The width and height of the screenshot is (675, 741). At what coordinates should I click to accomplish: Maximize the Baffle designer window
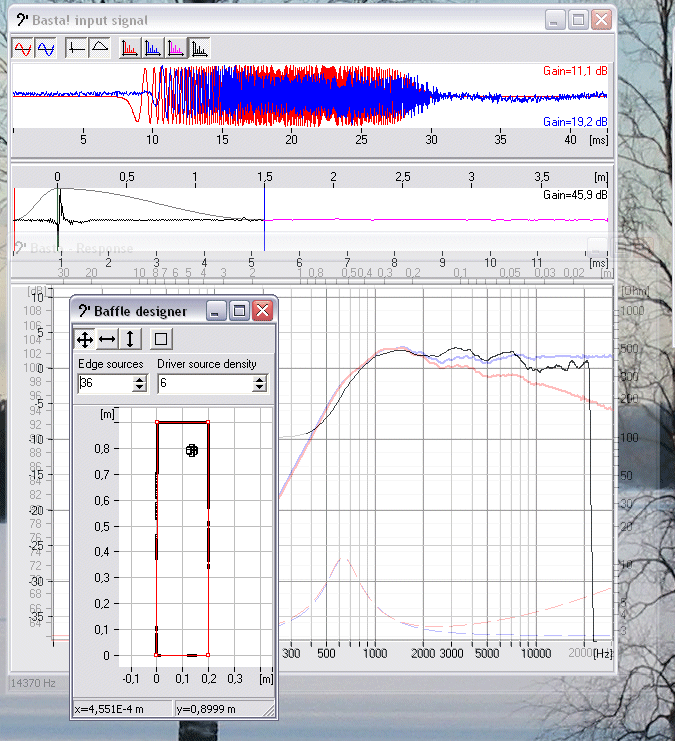click(239, 311)
